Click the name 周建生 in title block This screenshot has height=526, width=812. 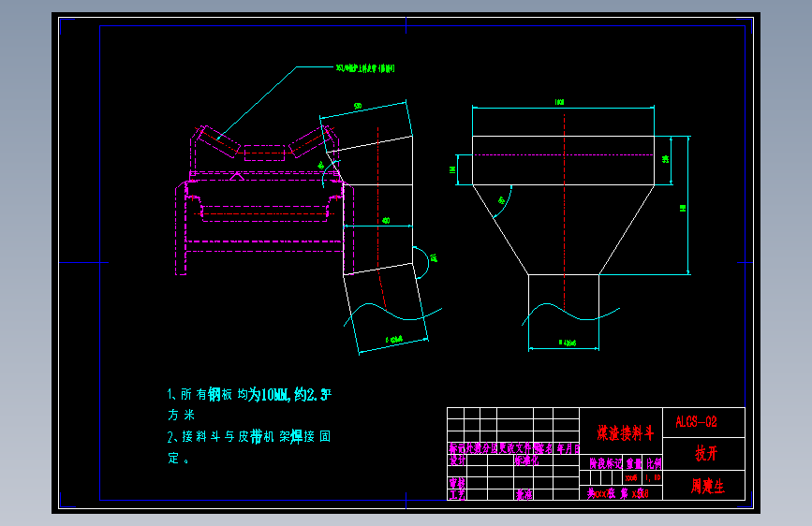707,486
